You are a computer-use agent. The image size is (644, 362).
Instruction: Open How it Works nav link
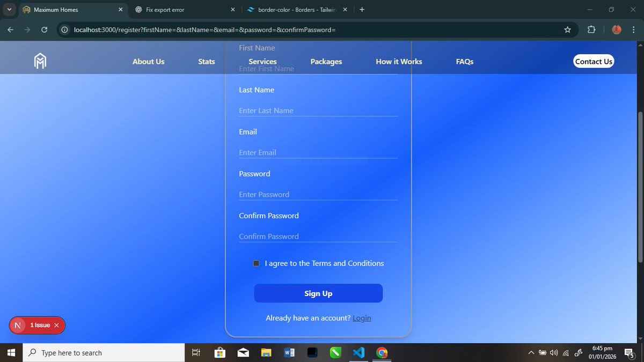(x=399, y=62)
